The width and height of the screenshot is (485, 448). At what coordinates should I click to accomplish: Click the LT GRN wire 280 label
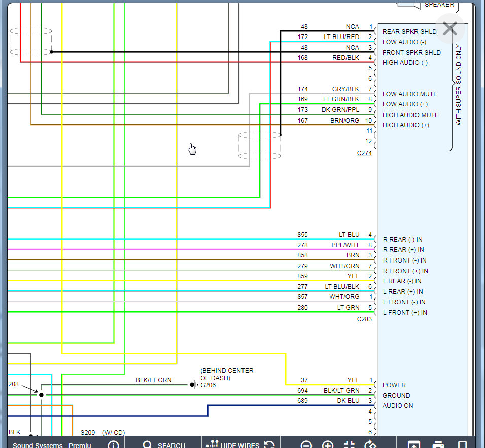point(349,308)
